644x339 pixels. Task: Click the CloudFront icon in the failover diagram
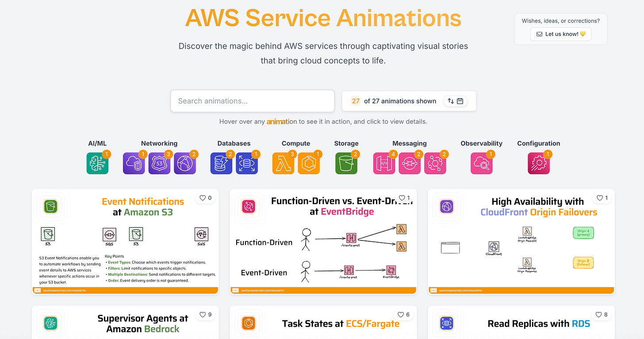point(494,247)
